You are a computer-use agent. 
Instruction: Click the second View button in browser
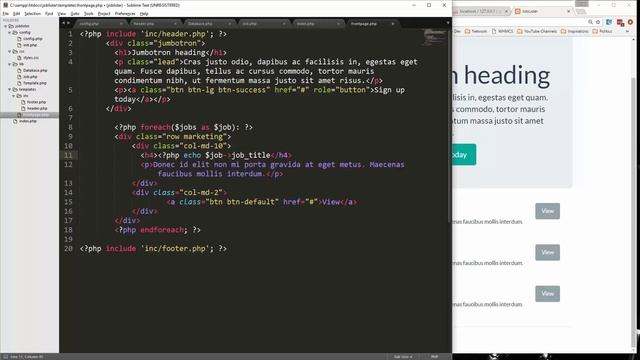pos(547,252)
